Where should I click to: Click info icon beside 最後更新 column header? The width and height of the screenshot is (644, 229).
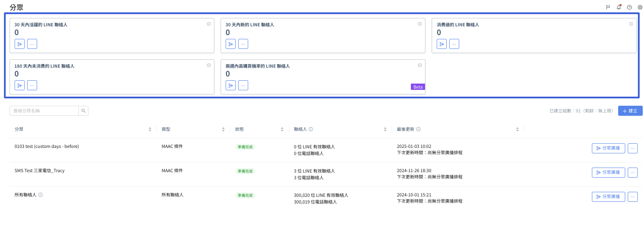[418, 130]
